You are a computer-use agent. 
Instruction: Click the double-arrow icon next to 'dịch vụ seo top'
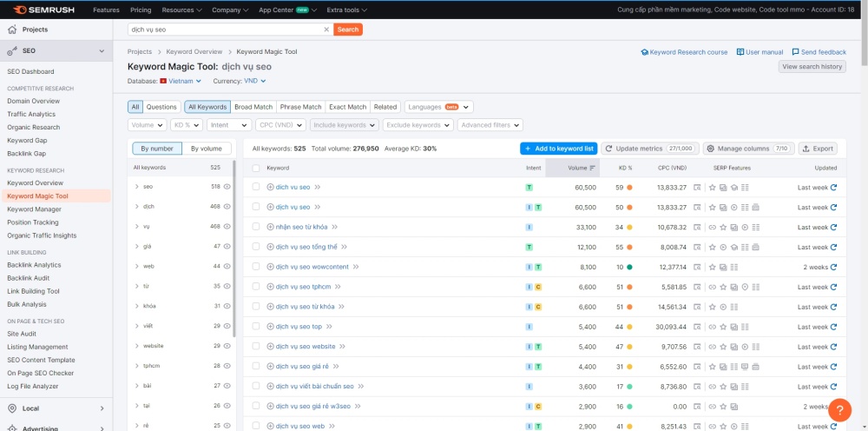click(329, 327)
